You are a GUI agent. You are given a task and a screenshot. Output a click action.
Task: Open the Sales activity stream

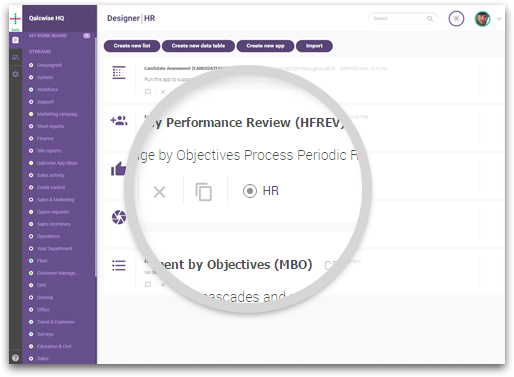click(x=51, y=175)
